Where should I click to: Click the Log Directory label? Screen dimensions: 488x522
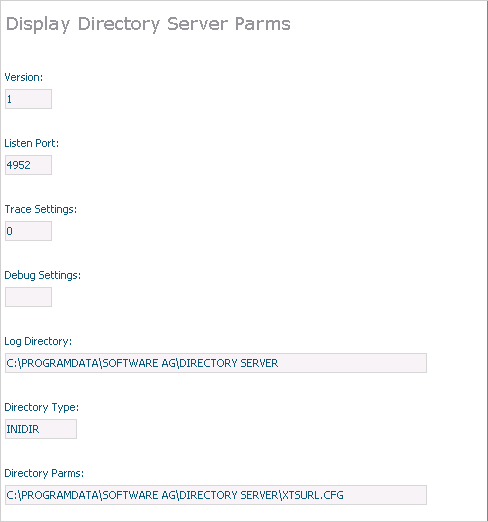38,342
